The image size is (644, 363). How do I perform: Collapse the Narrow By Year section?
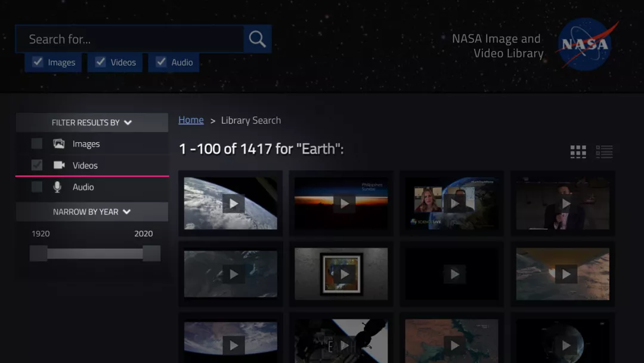click(x=92, y=212)
